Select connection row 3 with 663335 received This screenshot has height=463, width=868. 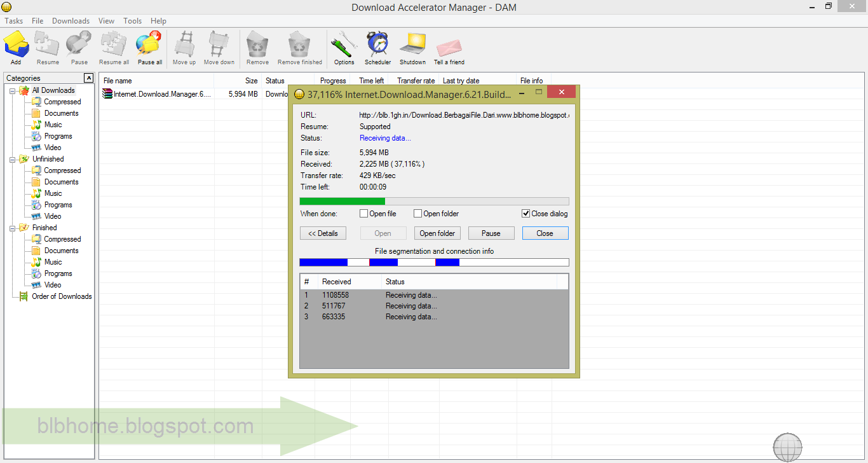pyautogui.click(x=434, y=317)
